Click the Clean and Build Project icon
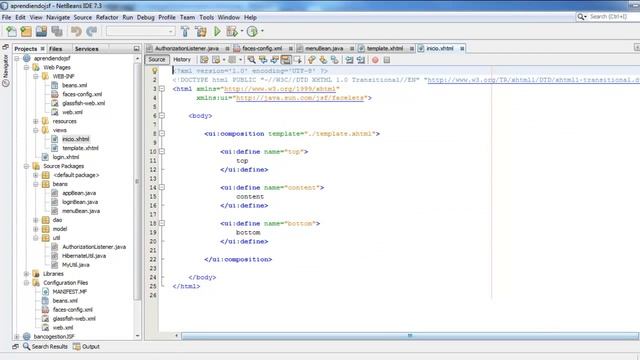Viewport: 640px width, 360px height. pos(201,31)
